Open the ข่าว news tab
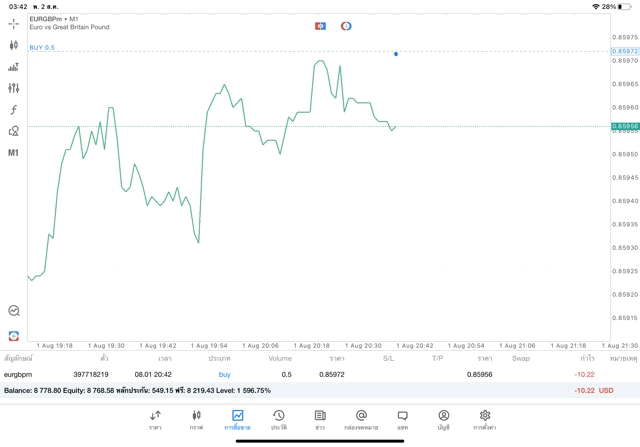640x447 pixels. tap(319, 419)
